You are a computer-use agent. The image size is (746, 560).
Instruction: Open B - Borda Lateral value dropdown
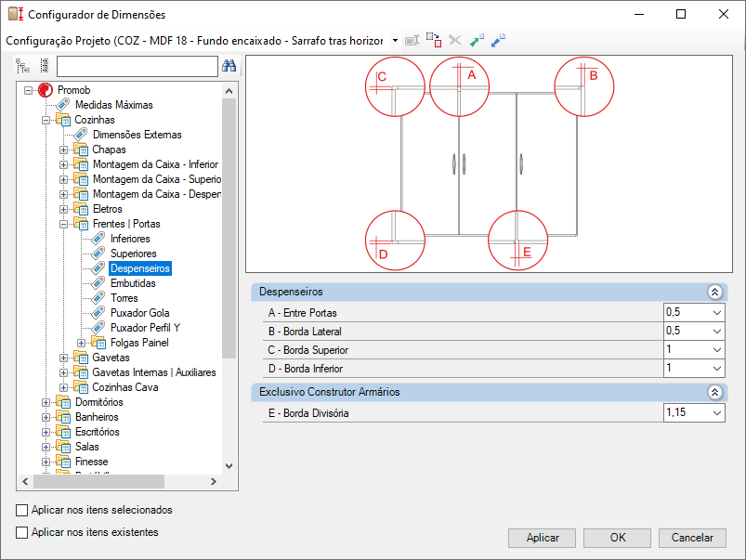click(717, 332)
